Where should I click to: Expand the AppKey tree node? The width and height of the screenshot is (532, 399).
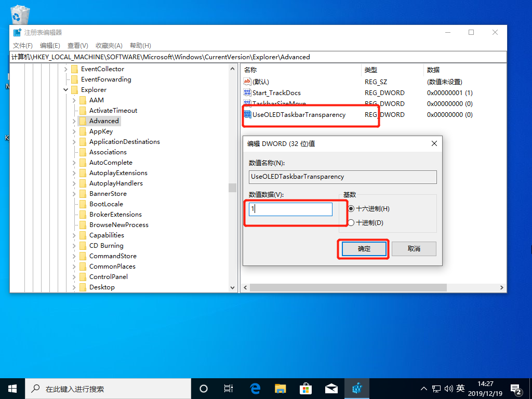[x=74, y=131]
